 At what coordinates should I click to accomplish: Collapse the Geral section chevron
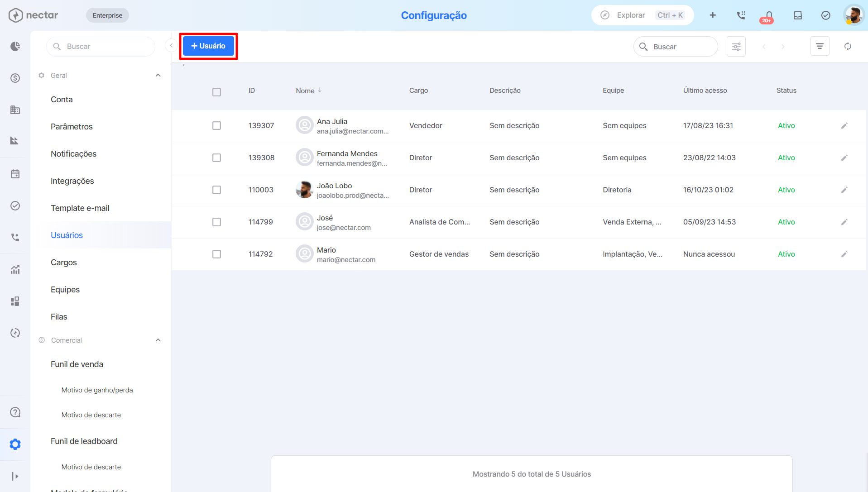[158, 76]
